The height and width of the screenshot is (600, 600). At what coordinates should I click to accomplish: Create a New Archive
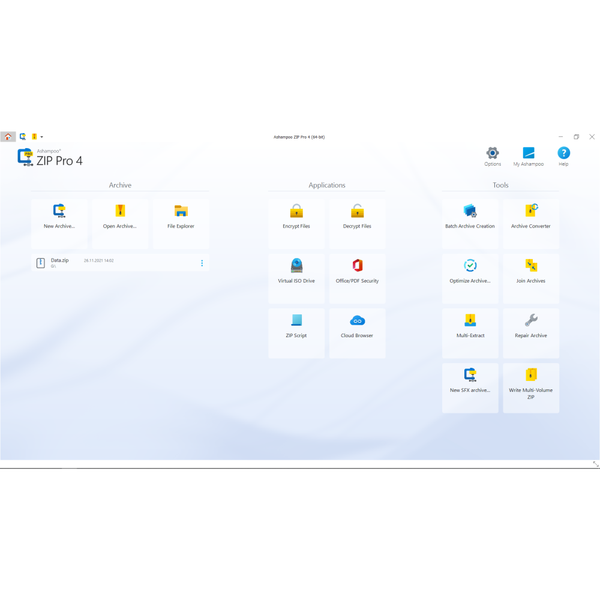(59, 224)
